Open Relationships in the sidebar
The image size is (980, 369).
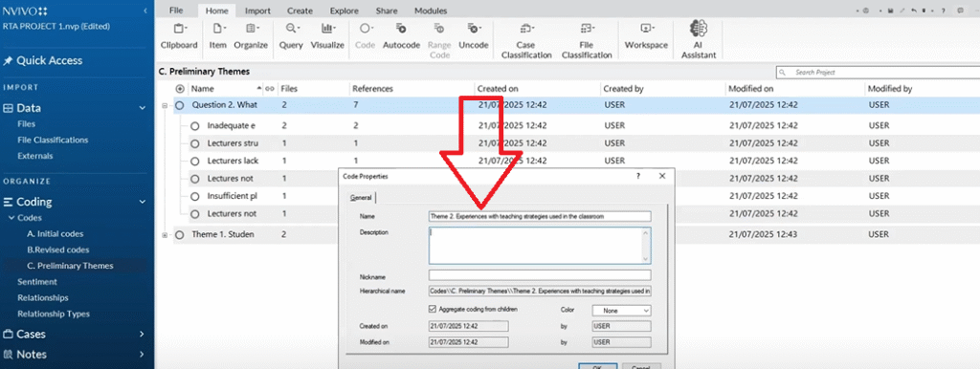coord(42,298)
